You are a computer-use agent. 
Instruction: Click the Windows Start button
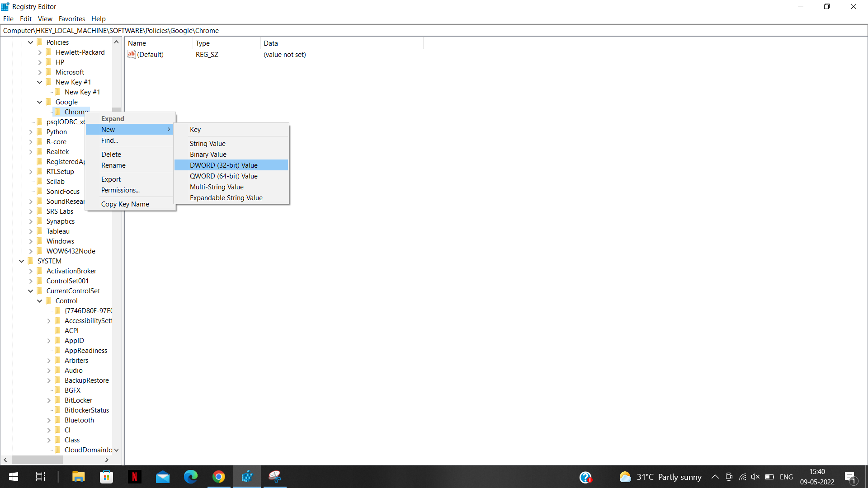[x=13, y=477]
